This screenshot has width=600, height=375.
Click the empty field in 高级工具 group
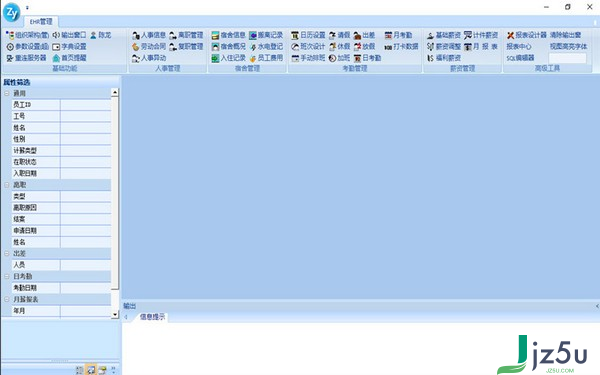coord(567,58)
